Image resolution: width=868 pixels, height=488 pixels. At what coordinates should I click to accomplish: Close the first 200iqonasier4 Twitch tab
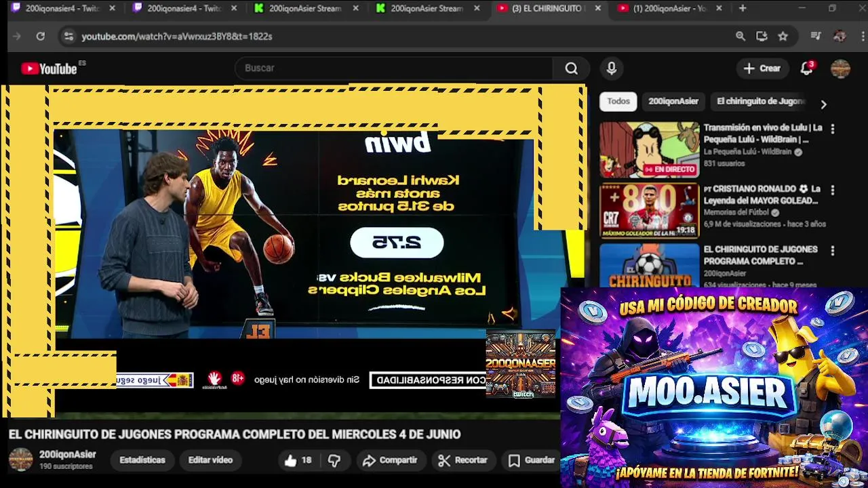pyautogui.click(x=112, y=8)
